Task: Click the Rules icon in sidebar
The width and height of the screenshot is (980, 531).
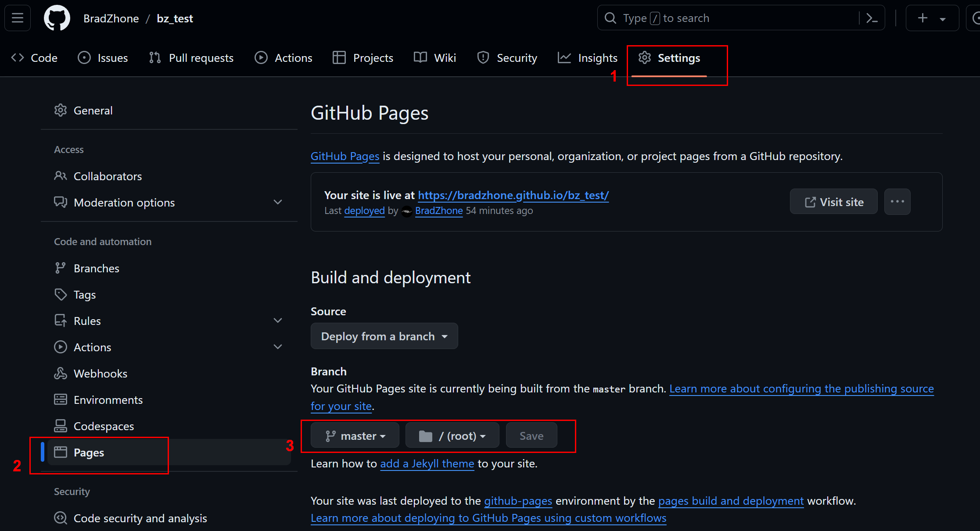Action: (61, 321)
